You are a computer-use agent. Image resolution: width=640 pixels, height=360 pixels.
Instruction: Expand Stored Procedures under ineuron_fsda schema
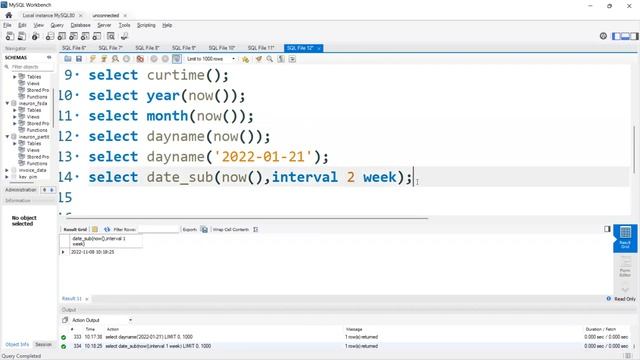click(x=14, y=123)
